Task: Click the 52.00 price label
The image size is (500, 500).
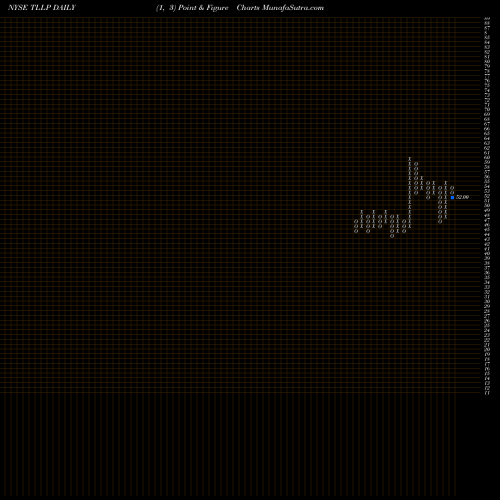Action: coord(463,197)
